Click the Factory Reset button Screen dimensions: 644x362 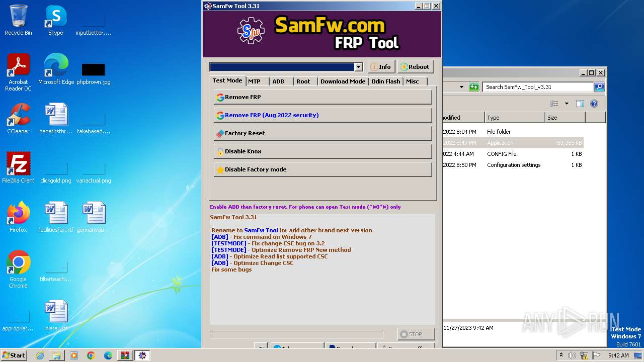(323, 133)
